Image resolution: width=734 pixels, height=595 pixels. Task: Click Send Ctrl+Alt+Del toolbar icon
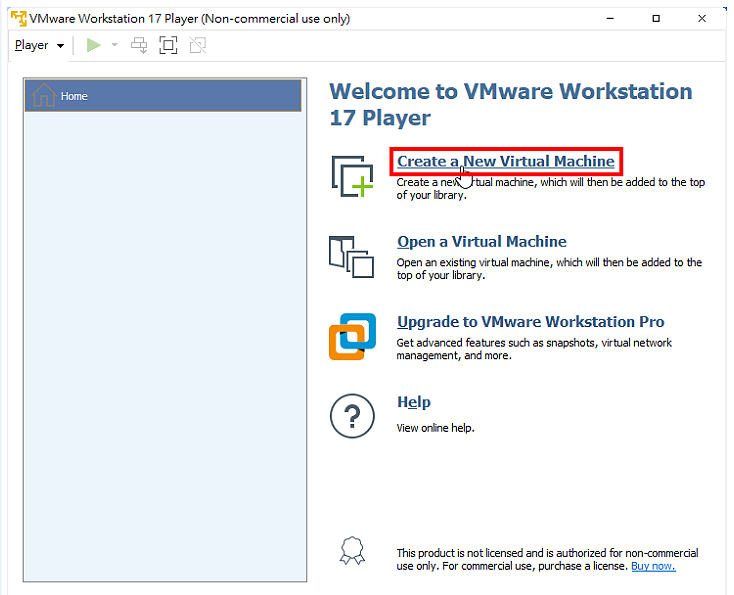(139, 45)
